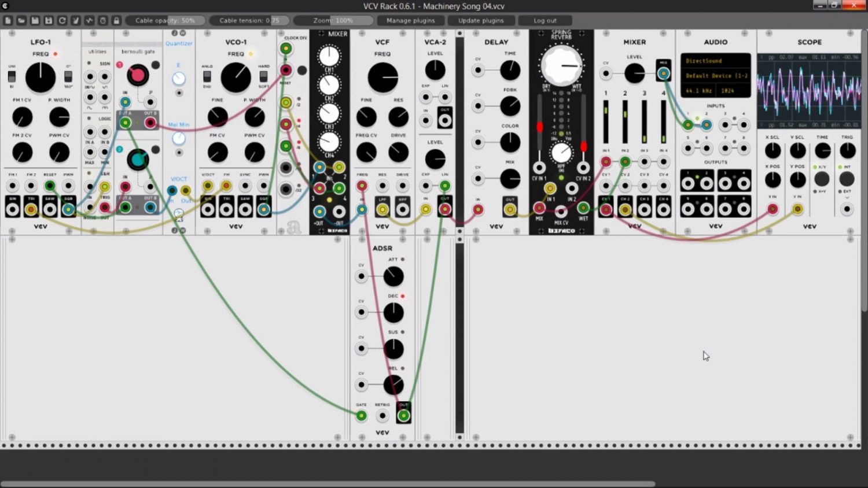Click the Cable tension slider
The height and width of the screenshot is (488, 868).
click(249, 20)
